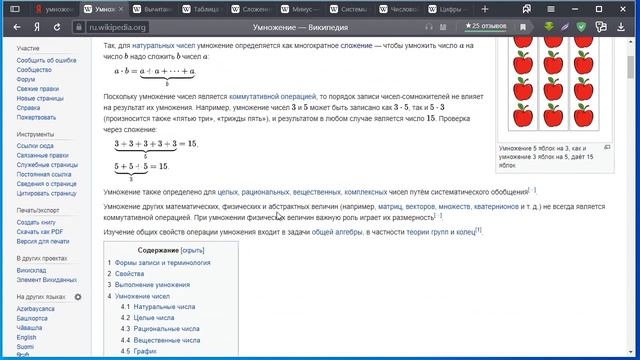Viewport: 640px width, 360px height.
Task: Click the ru.wikipedia.org address field
Action: 118,27
